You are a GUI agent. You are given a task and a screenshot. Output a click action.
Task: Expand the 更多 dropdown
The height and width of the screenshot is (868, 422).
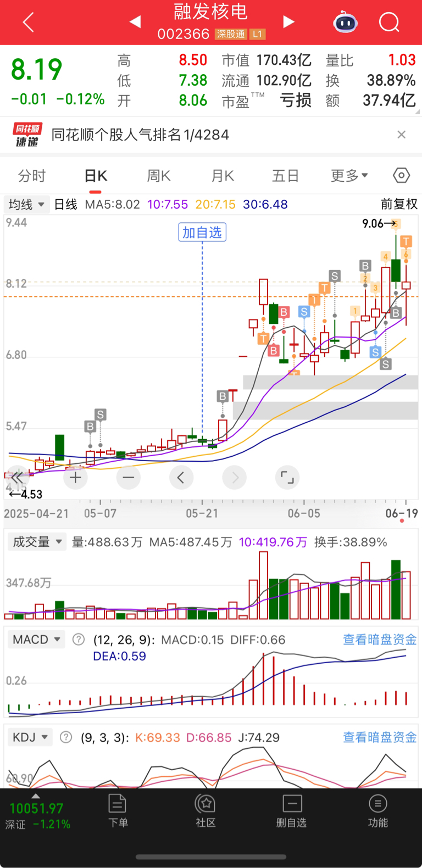coord(349,176)
